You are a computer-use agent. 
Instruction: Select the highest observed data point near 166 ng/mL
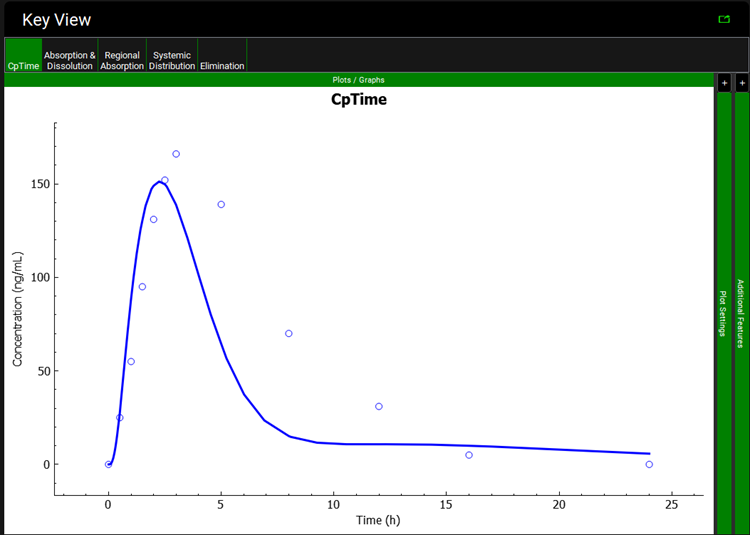176,154
